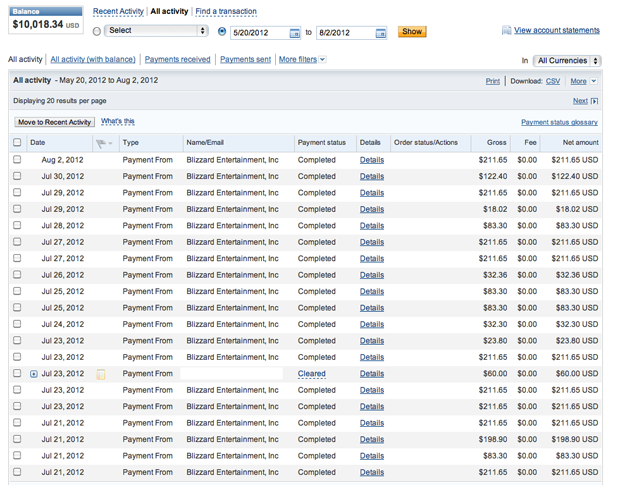The height and width of the screenshot is (485, 620).
Task: Expand the Download More dropdown arrow
Action: (594, 81)
